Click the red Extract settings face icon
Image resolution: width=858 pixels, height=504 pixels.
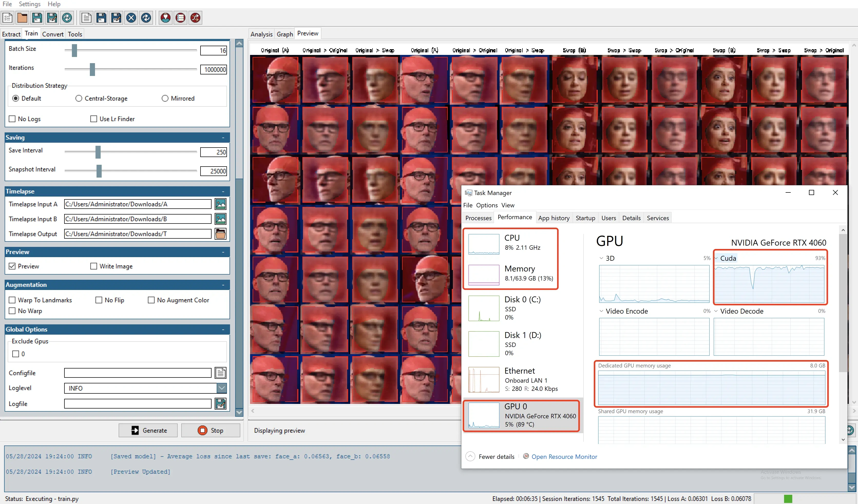point(166,18)
